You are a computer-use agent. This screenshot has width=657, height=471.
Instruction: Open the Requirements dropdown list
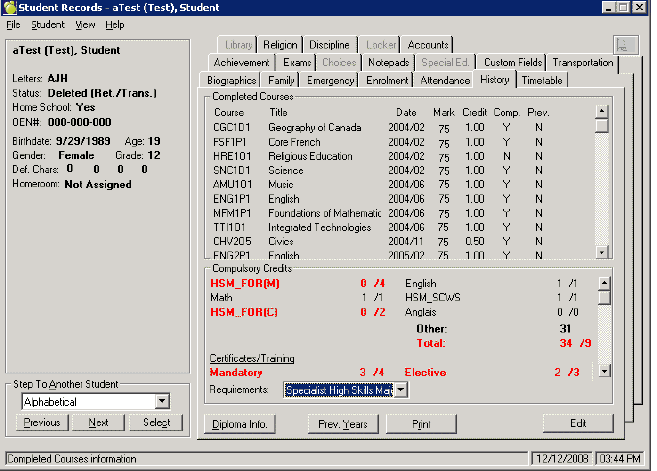[400, 390]
